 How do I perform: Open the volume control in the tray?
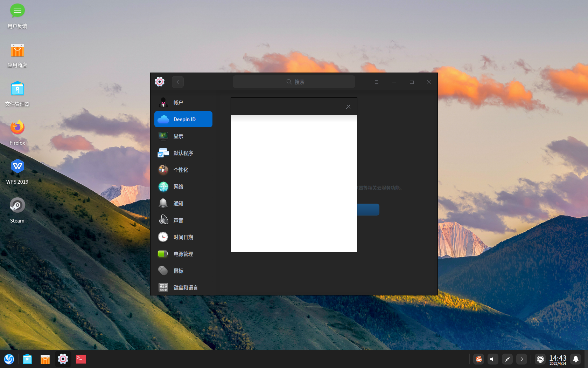[493, 359]
